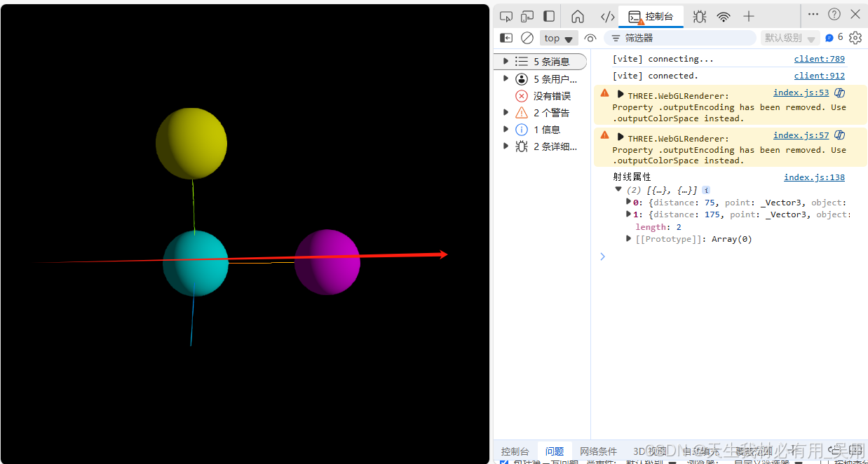Image resolution: width=868 pixels, height=464 pixels.
Task: Click the length: 2 property line
Action: (658, 227)
